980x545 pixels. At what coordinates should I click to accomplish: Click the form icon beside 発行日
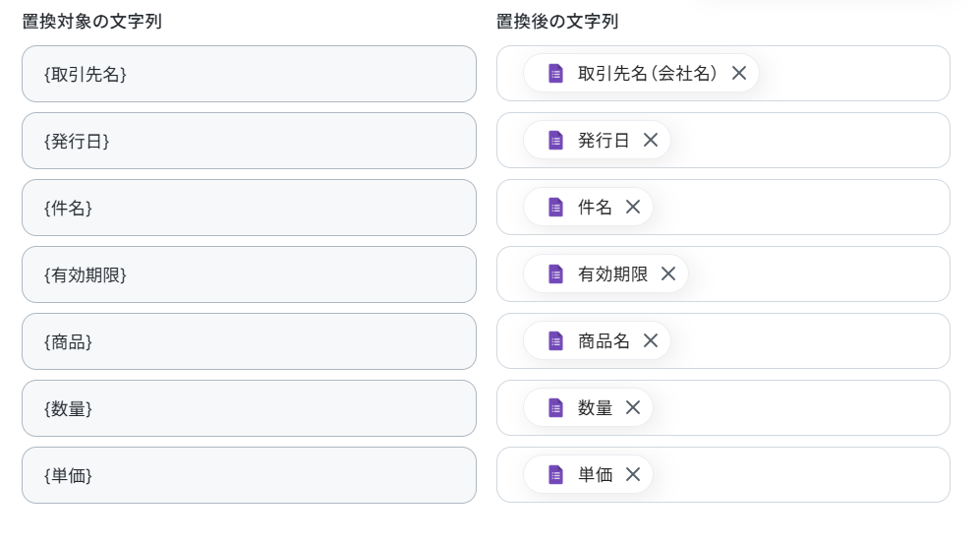555,140
